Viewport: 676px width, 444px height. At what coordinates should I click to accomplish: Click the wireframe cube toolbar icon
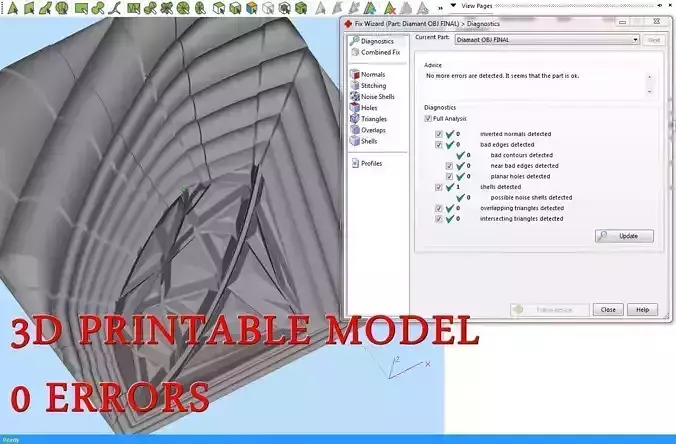click(268, 8)
